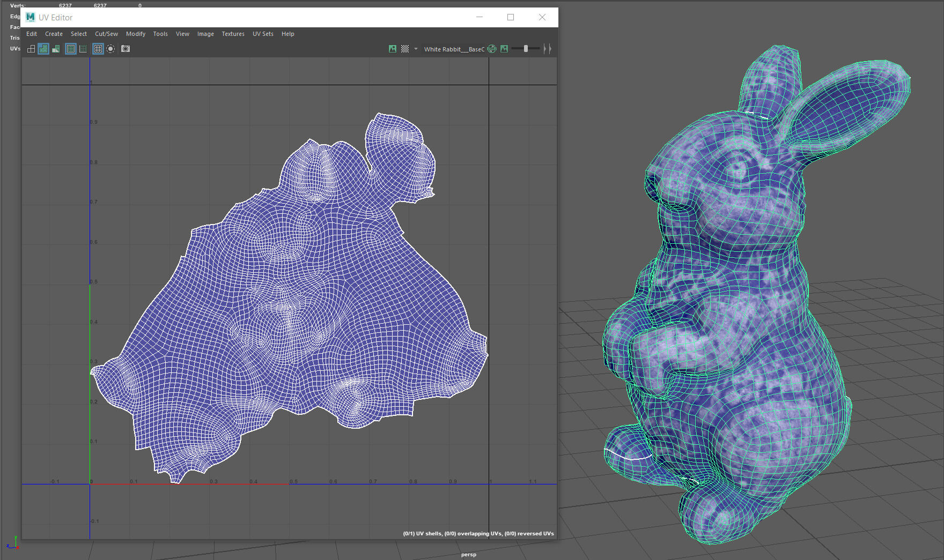Toggle the shaded UV shells display

pos(43,49)
